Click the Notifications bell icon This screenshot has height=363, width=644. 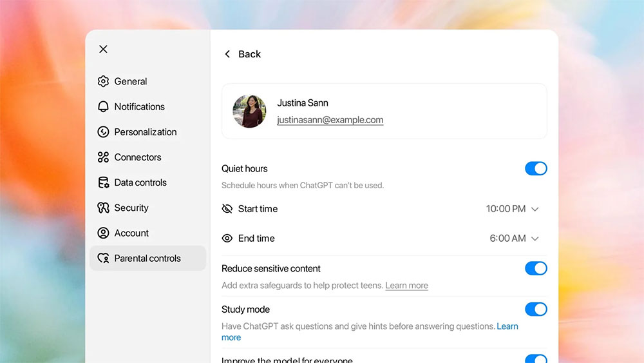point(103,106)
